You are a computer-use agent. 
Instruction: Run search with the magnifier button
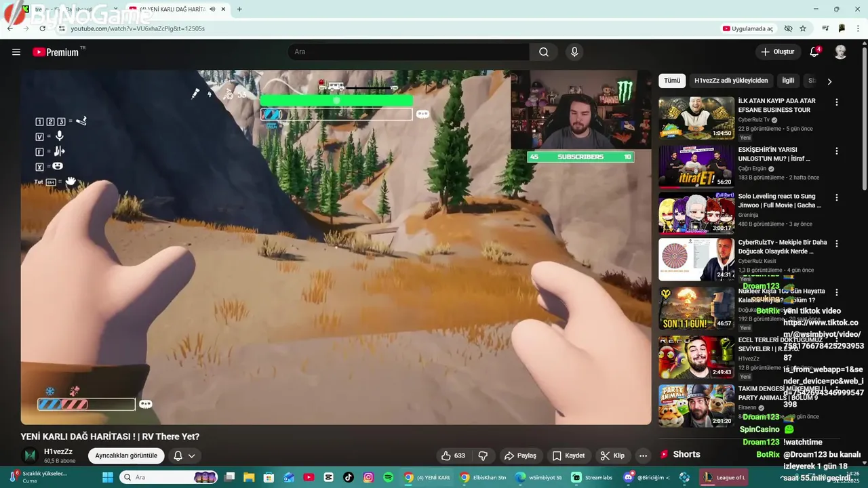[544, 52]
